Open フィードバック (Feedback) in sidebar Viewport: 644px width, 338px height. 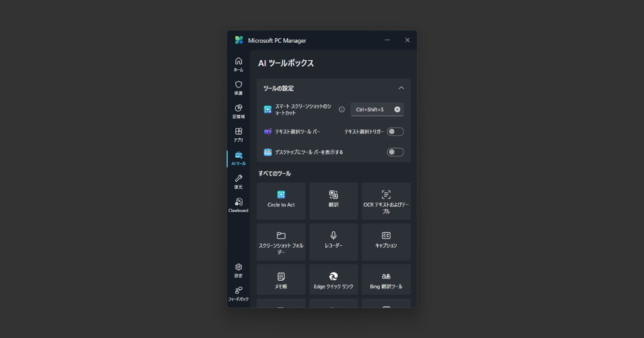click(238, 293)
